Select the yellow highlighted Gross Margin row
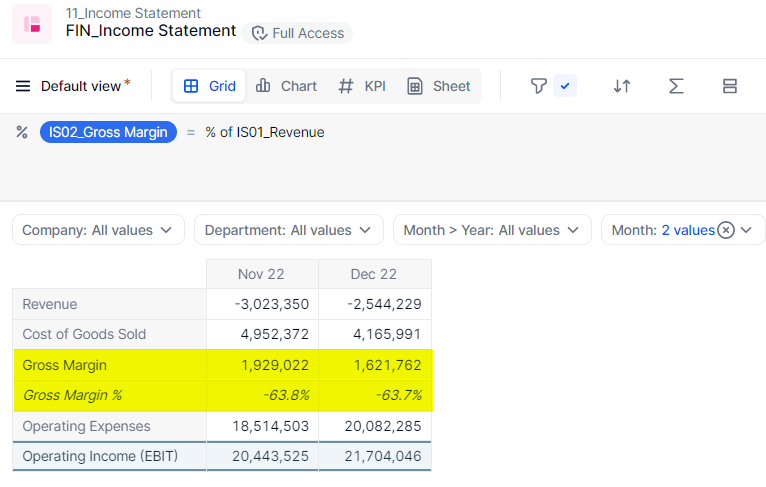The height and width of the screenshot is (487, 766). [x=65, y=365]
